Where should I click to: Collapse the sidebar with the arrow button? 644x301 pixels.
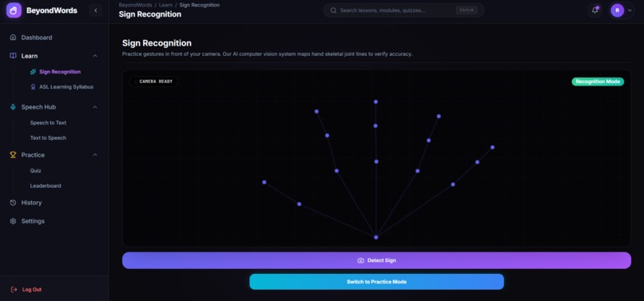(x=96, y=10)
